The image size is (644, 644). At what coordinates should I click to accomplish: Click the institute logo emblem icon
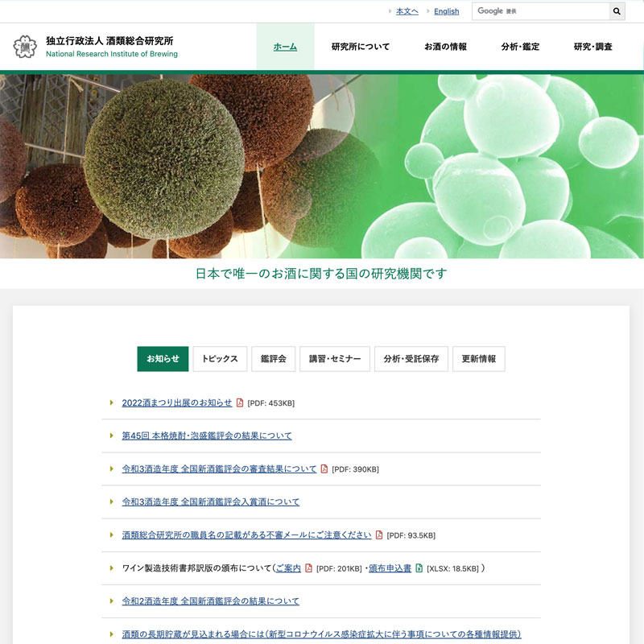tap(25, 47)
